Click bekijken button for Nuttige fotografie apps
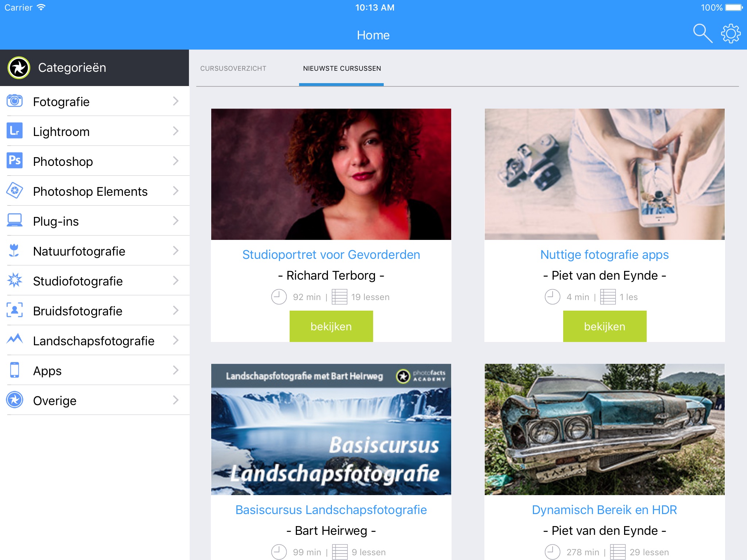This screenshot has height=560, width=747. [604, 326]
